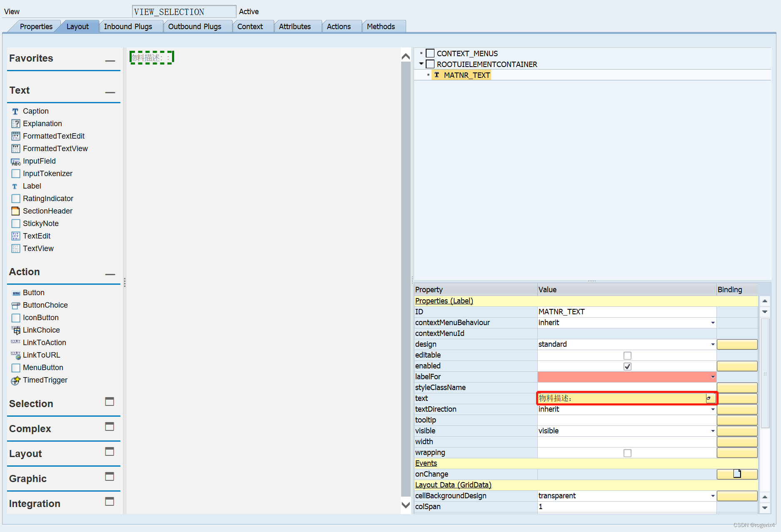781x532 pixels.
Task: Choose the RatingIndicator icon
Action: click(15, 199)
